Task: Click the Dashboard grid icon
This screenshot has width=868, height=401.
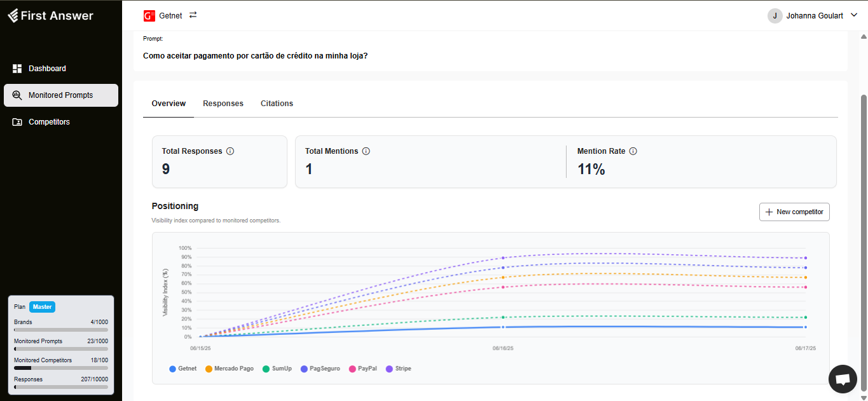Action: tap(17, 69)
